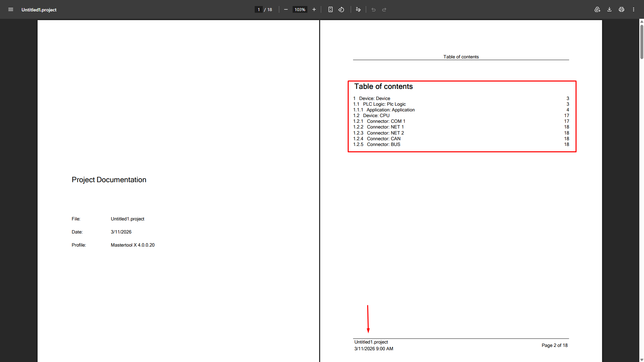The image size is (644, 362).
Task: Click the scroll down arrow
Action: 642,360
